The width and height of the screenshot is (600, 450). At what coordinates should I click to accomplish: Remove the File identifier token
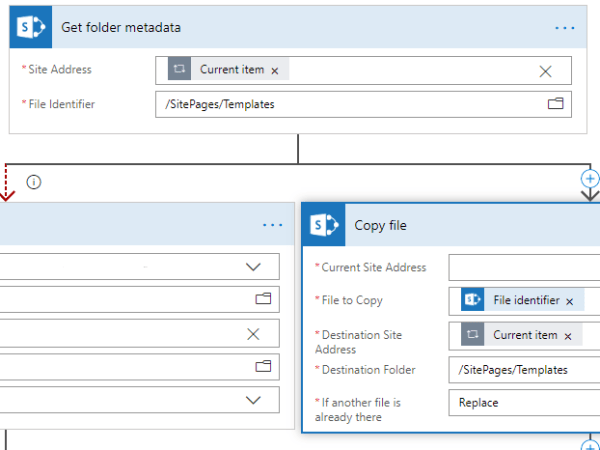point(569,302)
